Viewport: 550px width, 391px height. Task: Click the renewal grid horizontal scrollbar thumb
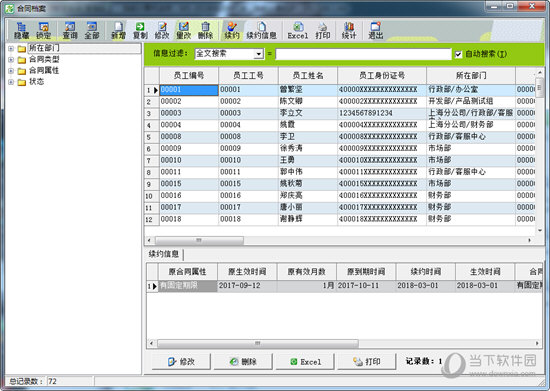[x=258, y=343]
